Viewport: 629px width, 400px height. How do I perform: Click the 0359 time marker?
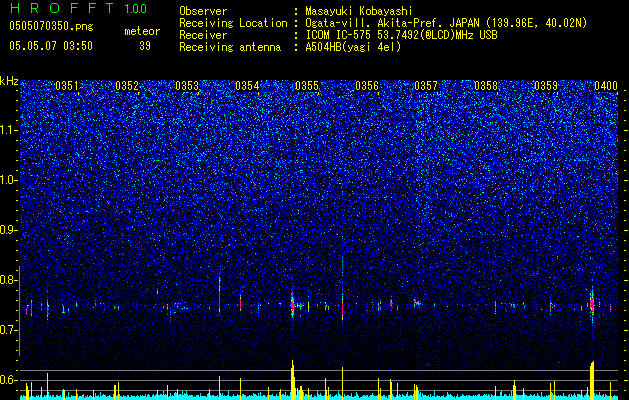546,86
